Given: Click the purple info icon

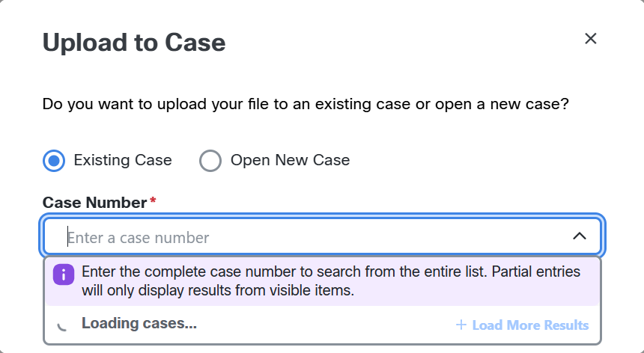Looking at the screenshot, I should point(64,274).
